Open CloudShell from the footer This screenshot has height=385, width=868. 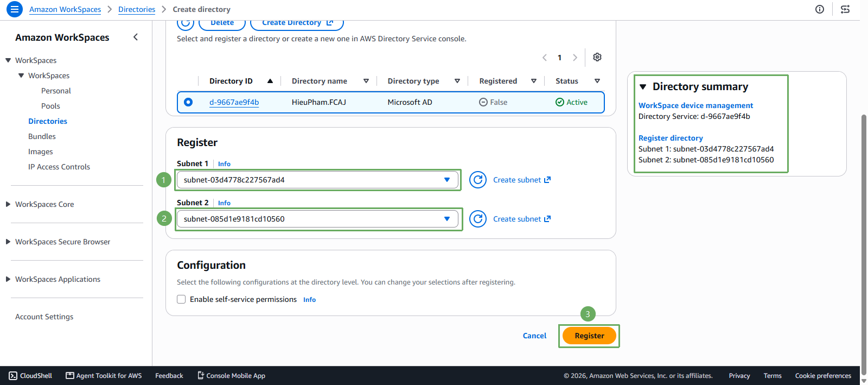tap(30, 376)
